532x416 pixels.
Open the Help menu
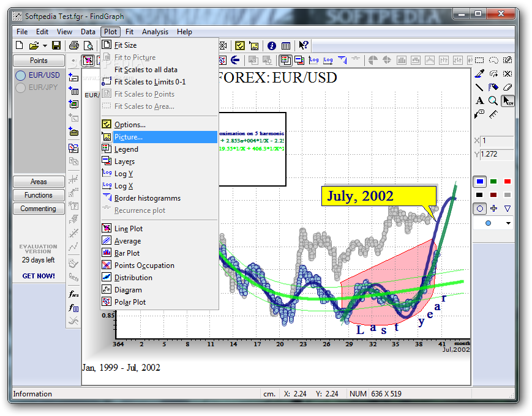click(184, 32)
